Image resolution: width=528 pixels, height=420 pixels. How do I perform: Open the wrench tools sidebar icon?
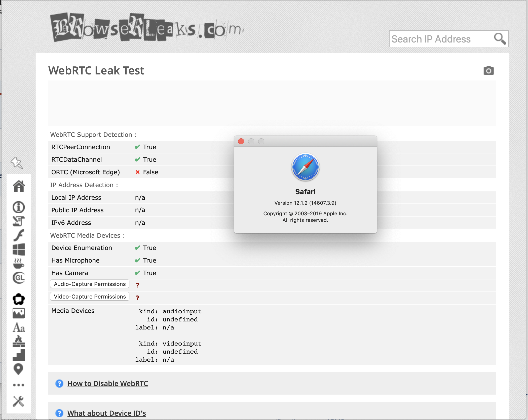coord(18,401)
